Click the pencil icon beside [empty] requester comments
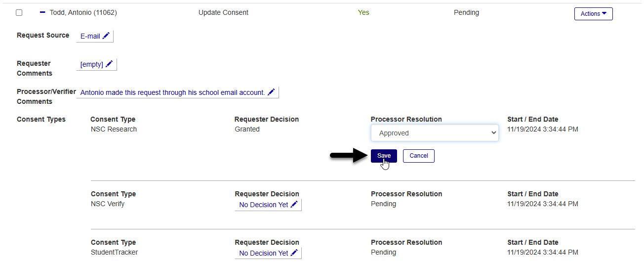Image resolution: width=644 pixels, height=264 pixels. [x=109, y=64]
